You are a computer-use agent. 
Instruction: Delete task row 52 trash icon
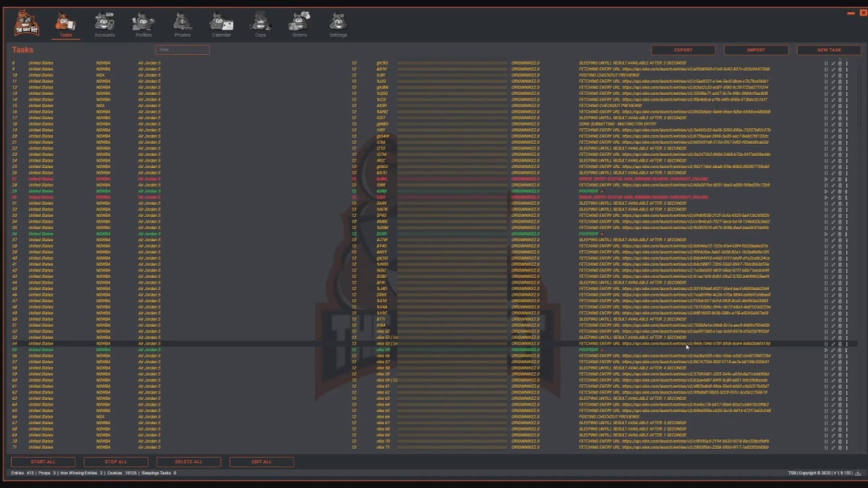[840, 331]
